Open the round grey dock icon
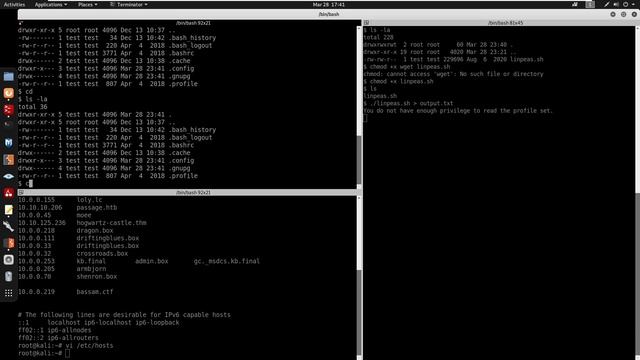 (9, 260)
